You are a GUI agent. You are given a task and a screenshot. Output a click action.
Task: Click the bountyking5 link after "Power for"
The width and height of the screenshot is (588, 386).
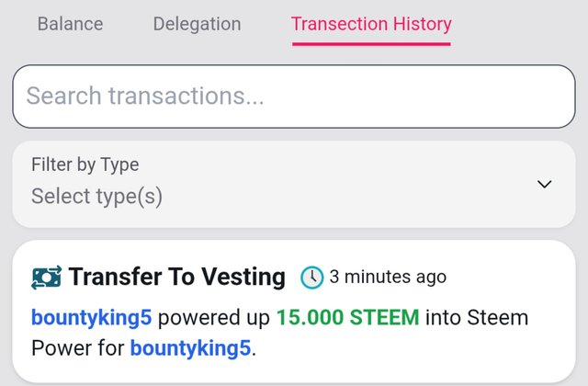(191, 348)
